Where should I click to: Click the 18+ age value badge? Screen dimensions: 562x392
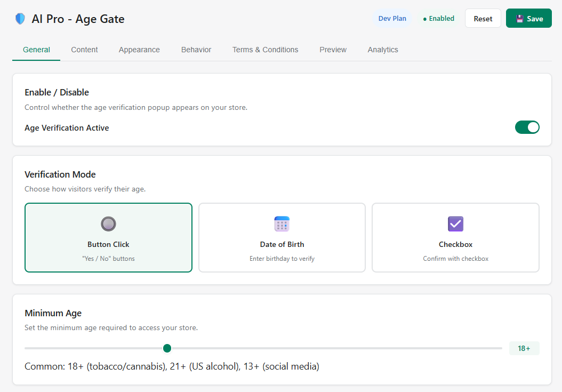[524, 348]
